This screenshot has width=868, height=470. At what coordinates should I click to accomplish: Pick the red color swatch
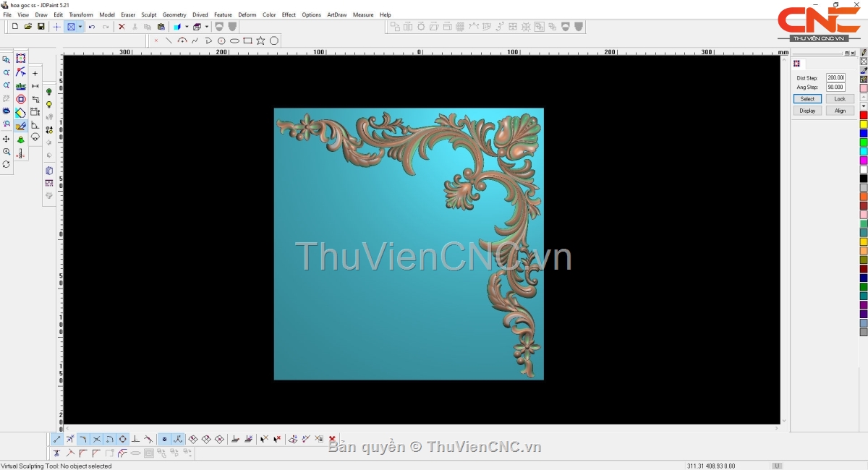click(x=863, y=116)
